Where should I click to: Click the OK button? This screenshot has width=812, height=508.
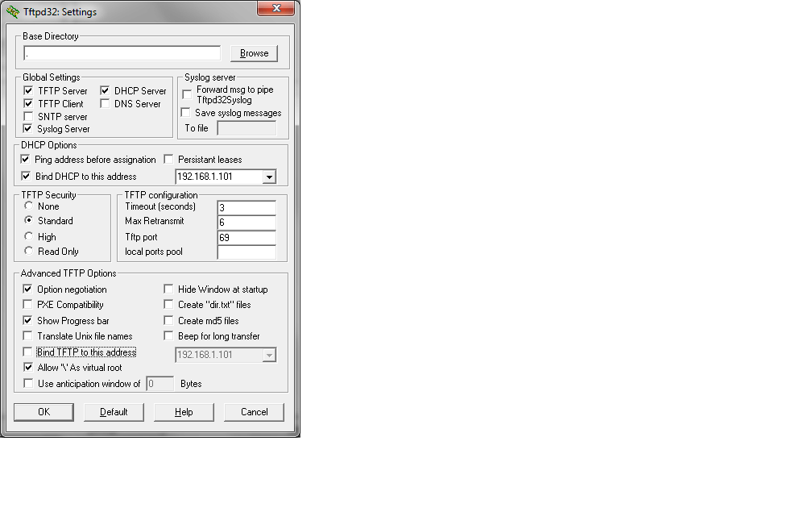[43, 412]
